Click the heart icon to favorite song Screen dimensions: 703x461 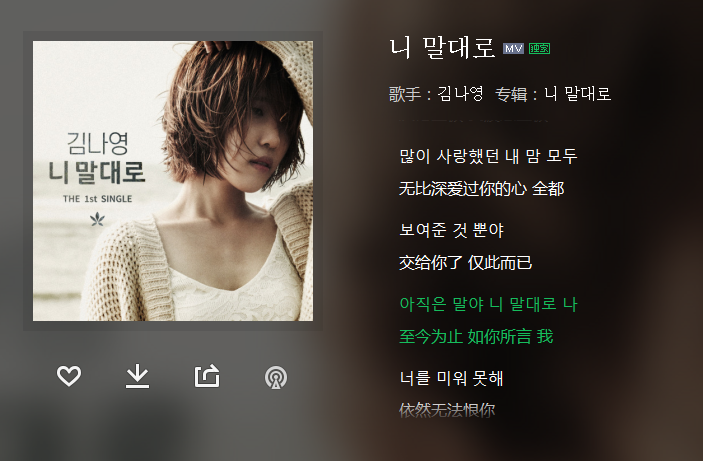tap(69, 376)
